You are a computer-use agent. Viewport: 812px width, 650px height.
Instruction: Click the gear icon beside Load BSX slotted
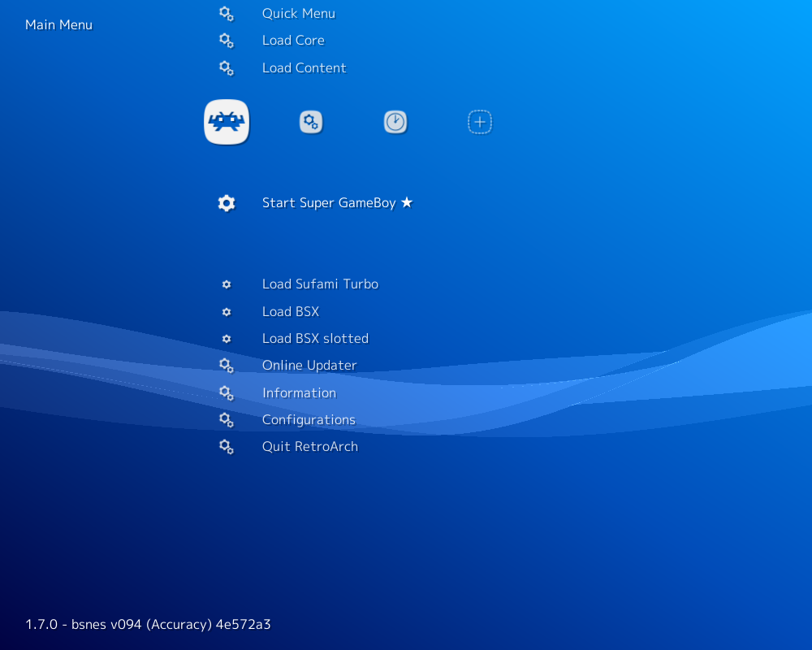(227, 339)
